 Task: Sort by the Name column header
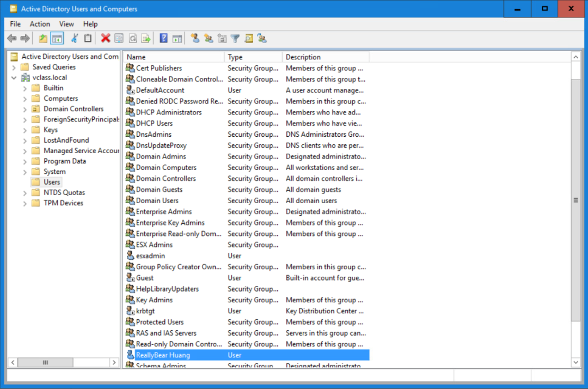(x=174, y=57)
